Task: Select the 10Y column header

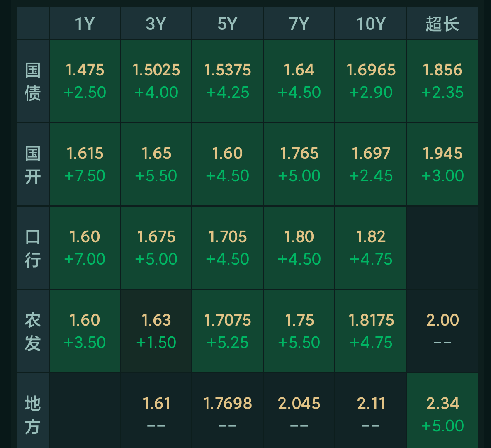Action: click(370, 24)
